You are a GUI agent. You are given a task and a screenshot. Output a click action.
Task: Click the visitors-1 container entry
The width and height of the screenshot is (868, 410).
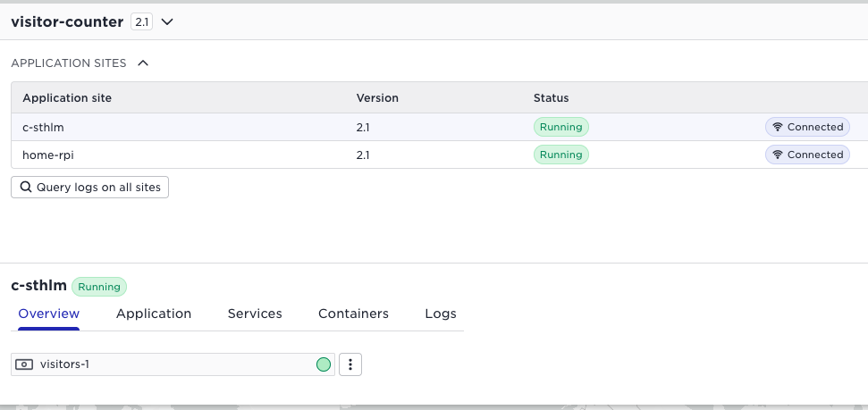pyautogui.click(x=161, y=364)
